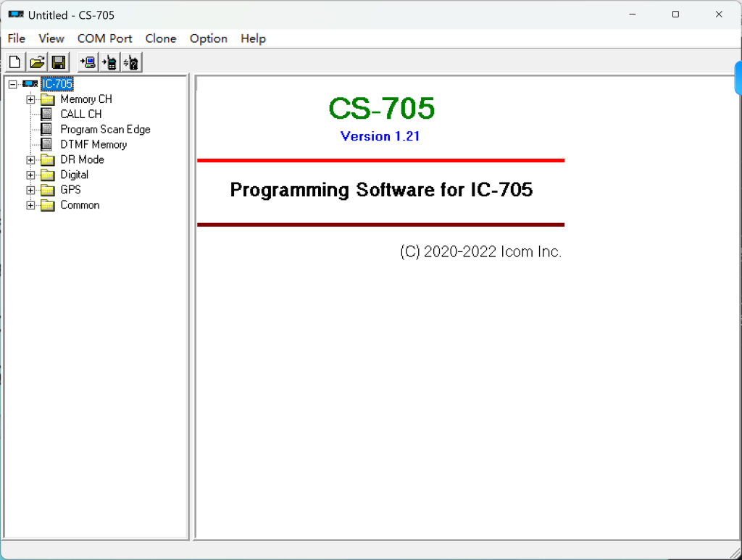Expand the GPS tree node
The height and width of the screenshot is (560, 742).
coord(30,190)
